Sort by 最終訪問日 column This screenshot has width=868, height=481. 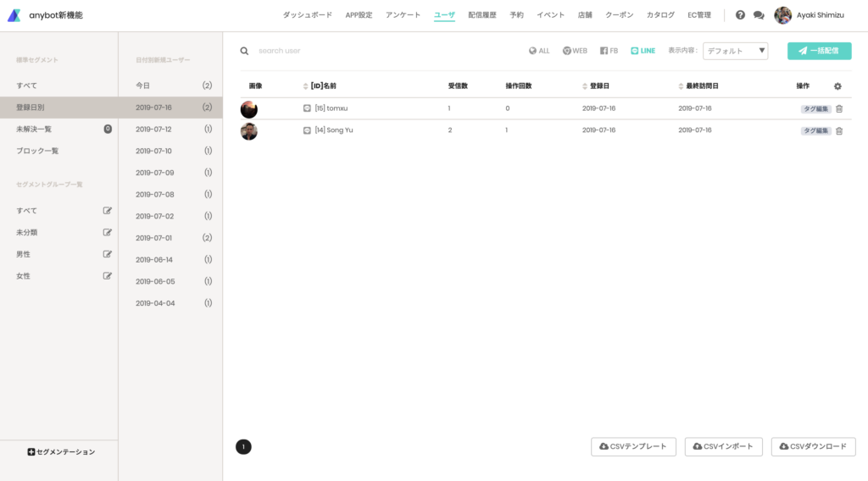point(698,86)
